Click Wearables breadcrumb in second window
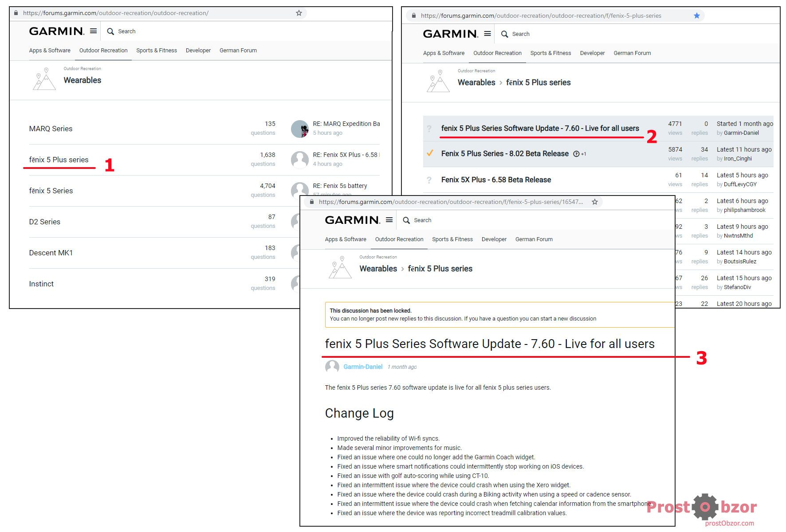 [x=476, y=82]
